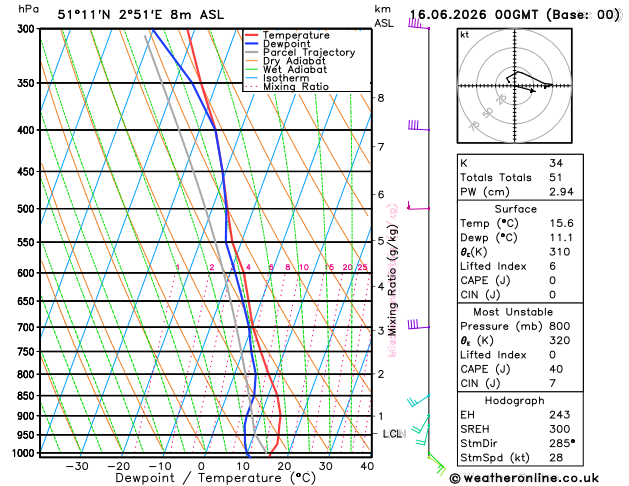The width and height of the screenshot is (629, 486).
Task: Click the EH value 243
Action: click(560, 415)
